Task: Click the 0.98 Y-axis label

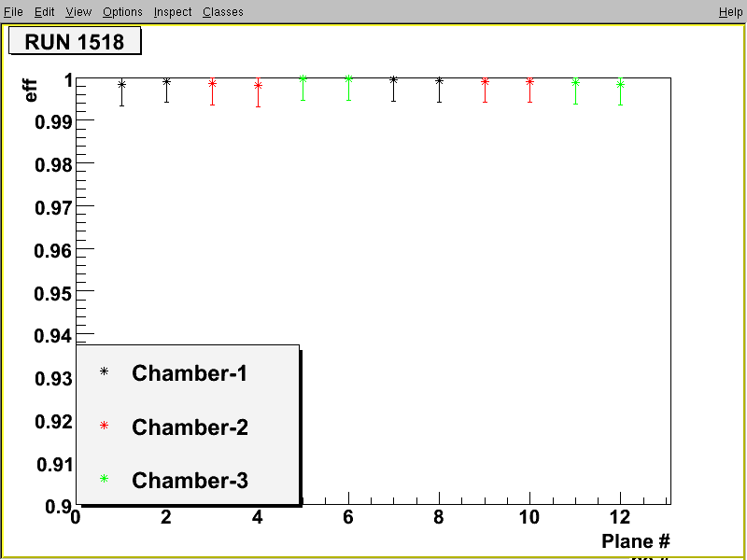Action: 54,165
